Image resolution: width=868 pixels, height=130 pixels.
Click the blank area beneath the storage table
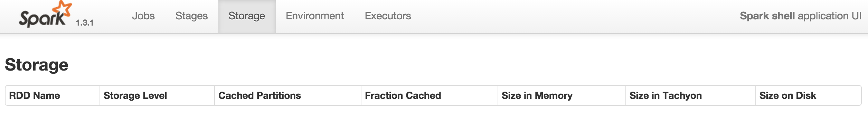click(434, 118)
